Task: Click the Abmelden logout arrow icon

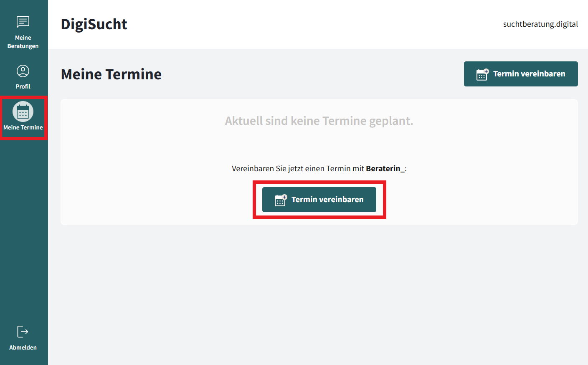Action: (23, 332)
